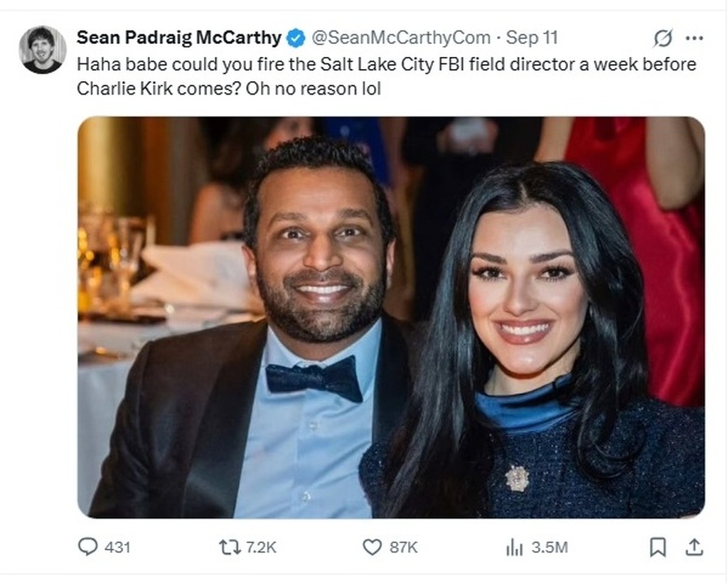Click the 7.2K reposts count
The height and width of the screenshot is (583, 728).
tap(261, 547)
